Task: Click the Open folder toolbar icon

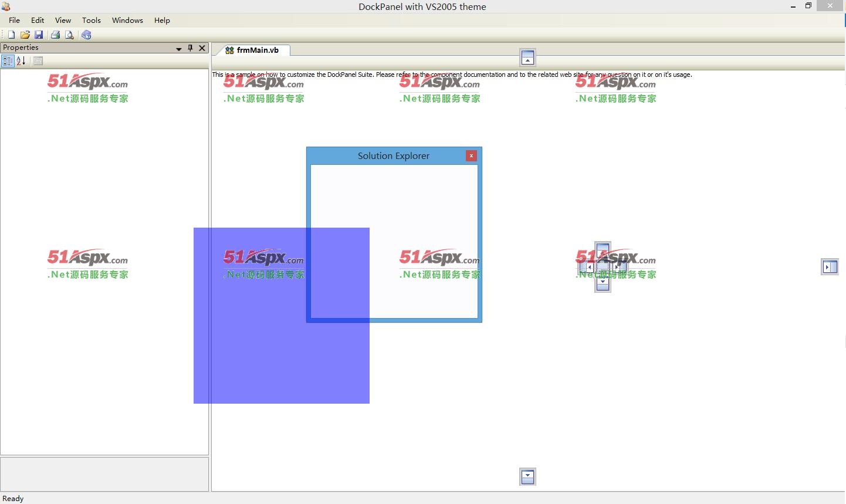Action: (25, 35)
